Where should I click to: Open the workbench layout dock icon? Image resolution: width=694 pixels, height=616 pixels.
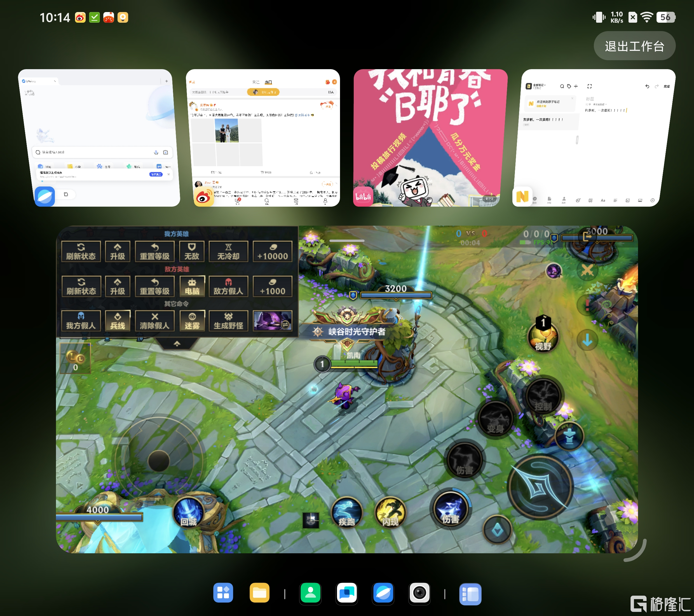(x=470, y=594)
